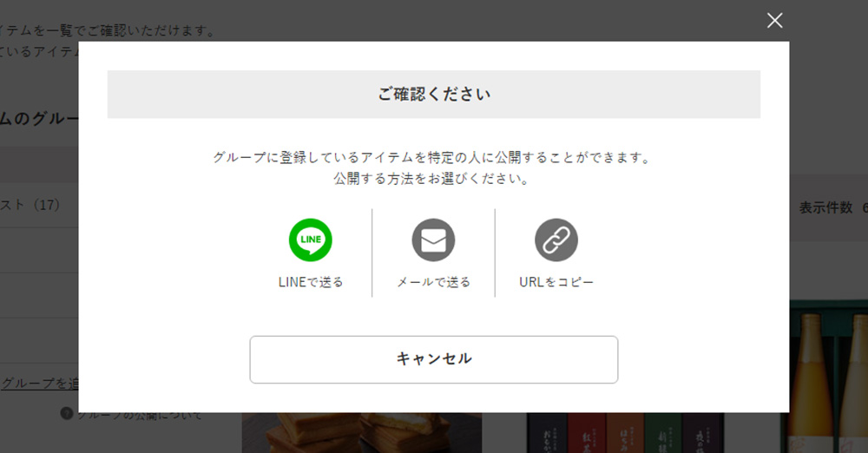Cancel with the キャンセル button
This screenshot has width=868, height=453.
click(x=433, y=359)
